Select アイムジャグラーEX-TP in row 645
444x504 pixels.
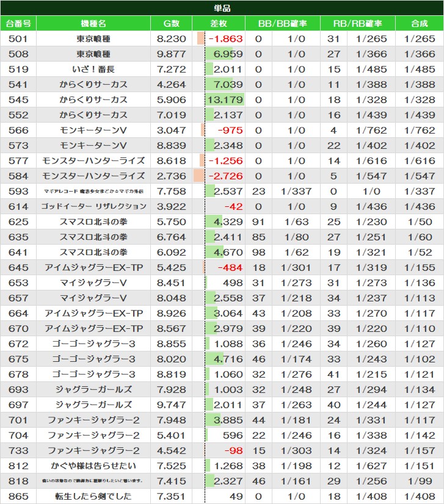coord(93,268)
